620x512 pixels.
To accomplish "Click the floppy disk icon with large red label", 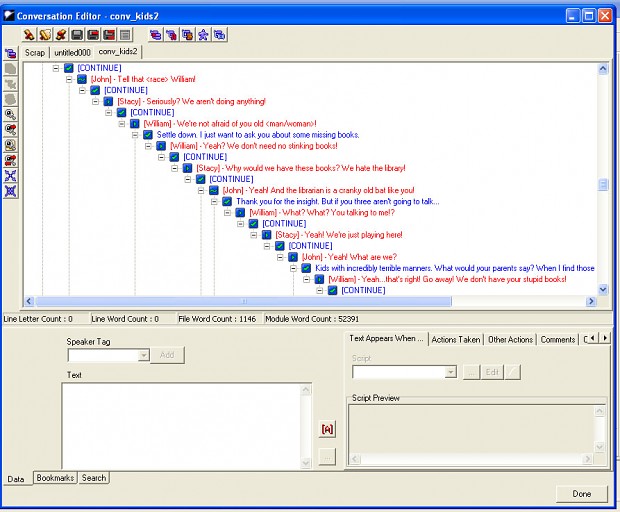I will (109, 35).
